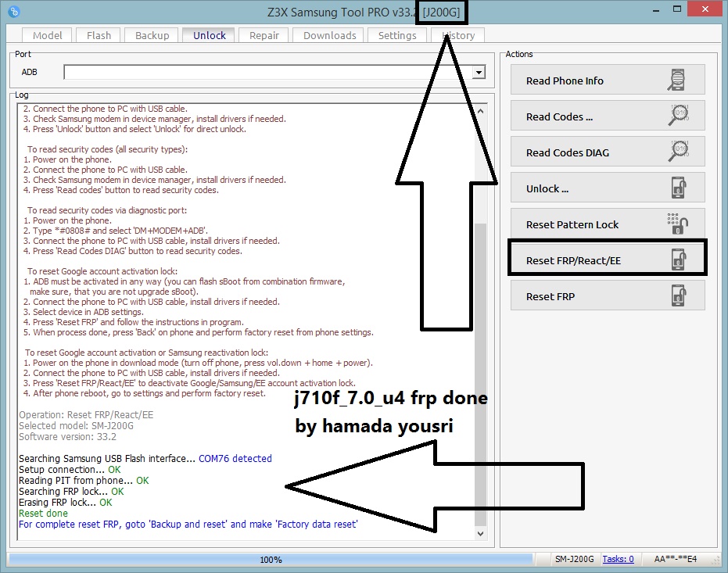This screenshot has height=573, width=728.
Task: Maximize the Z3X Samsung Tool window
Action: click(x=677, y=9)
